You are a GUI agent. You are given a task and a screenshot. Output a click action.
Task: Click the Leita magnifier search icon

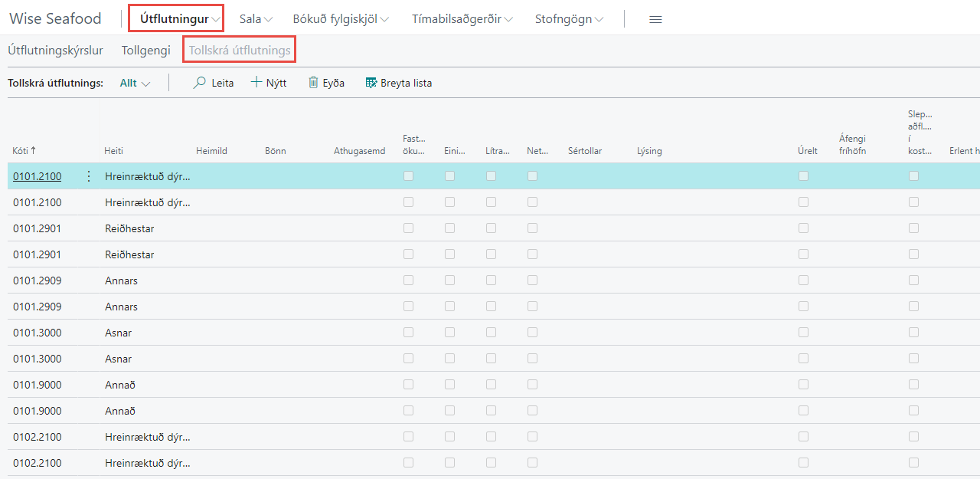pos(200,83)
